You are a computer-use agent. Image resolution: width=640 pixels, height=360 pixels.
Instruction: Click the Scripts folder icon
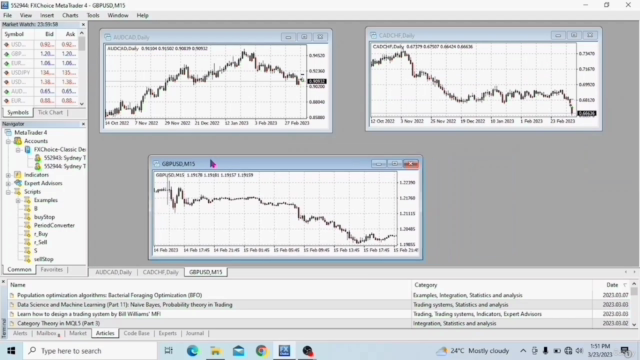tap(18, 191)
